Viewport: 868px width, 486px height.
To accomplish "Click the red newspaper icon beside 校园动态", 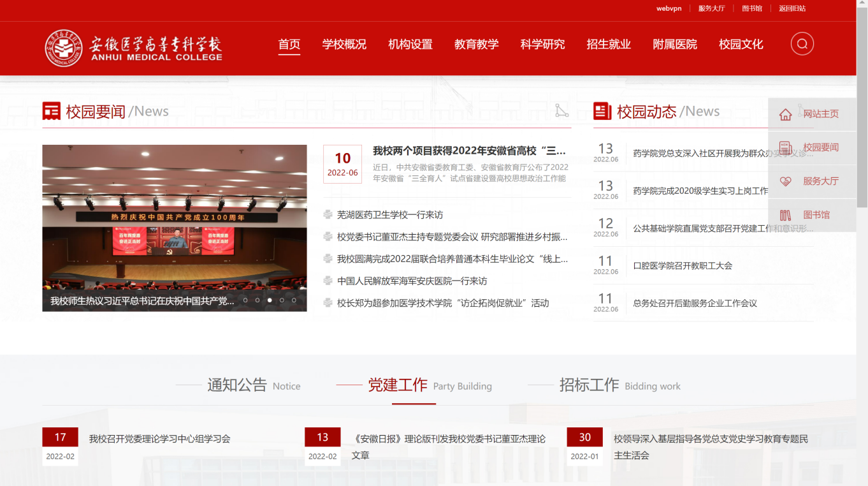I will [602, 111].
